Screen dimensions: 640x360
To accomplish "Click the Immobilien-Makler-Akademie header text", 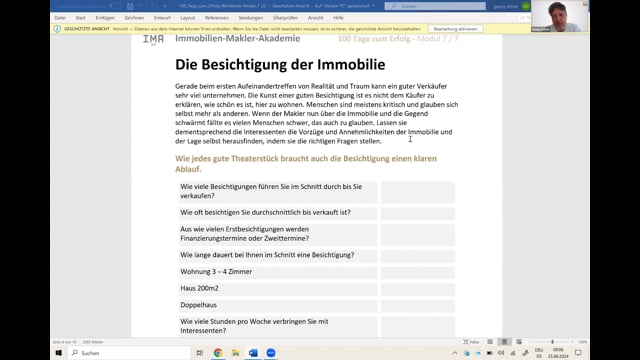I will (x=238, y=38).
